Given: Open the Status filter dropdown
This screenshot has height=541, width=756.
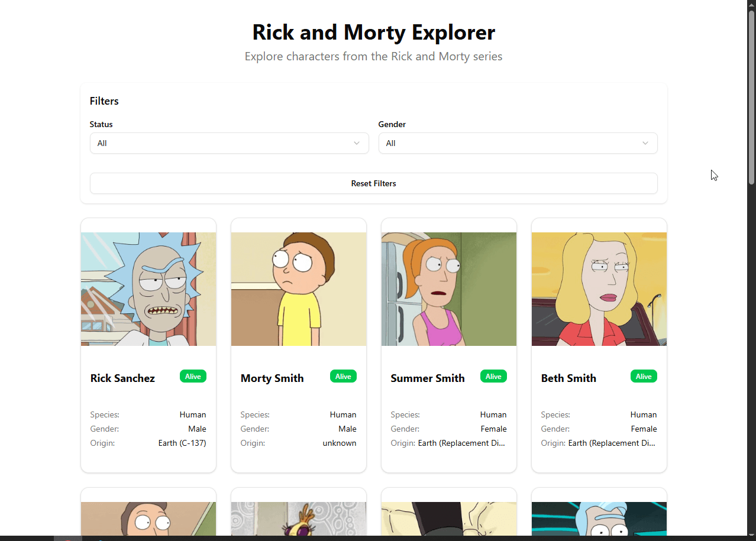Looking at the screenshot, I should tap(229, 143).
